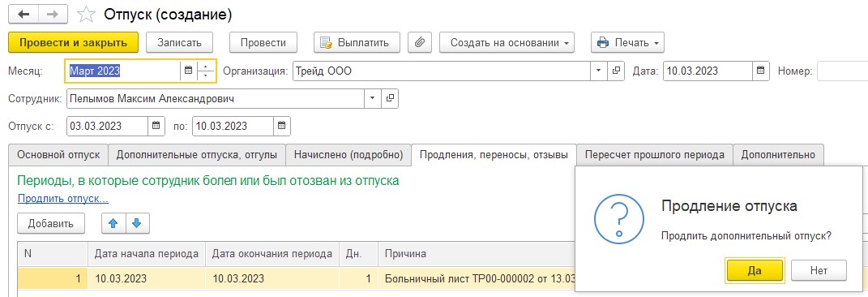
Task: Switch to the Основной отпуск tab
Action: [x=58, y=155]
